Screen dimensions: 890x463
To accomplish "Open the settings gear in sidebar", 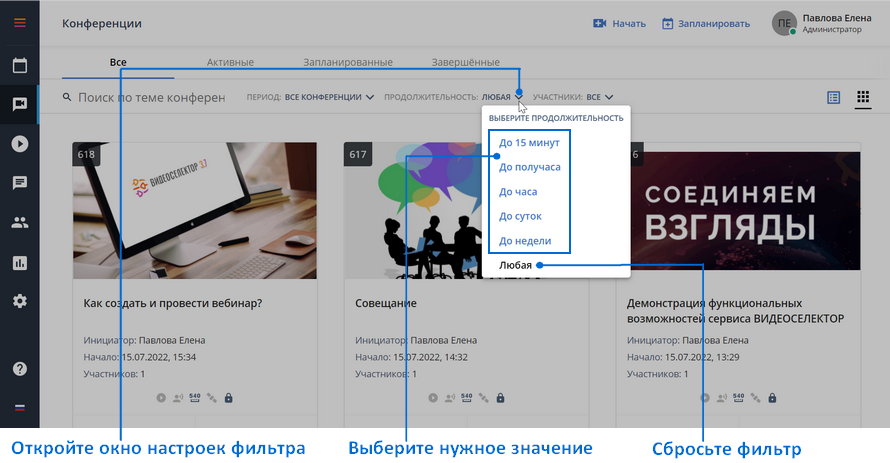I will pos(20,301).
